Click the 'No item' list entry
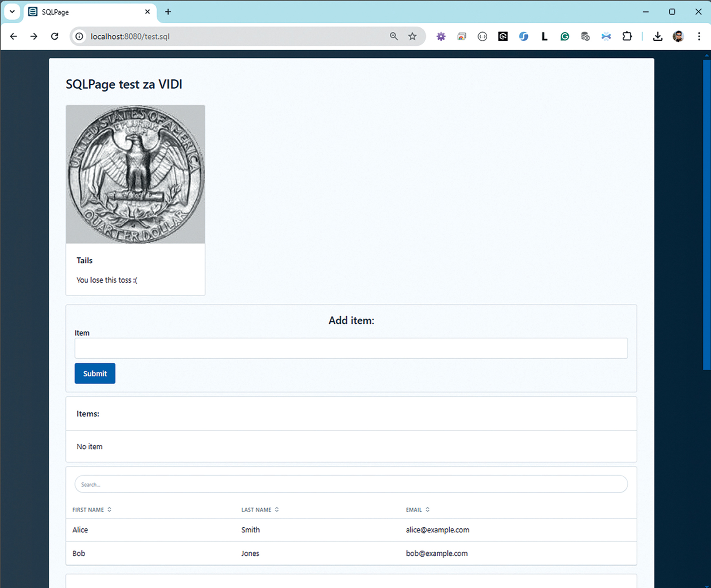This screenshot has height=588, width=711. pyautogui.click(x=89, y=447)
